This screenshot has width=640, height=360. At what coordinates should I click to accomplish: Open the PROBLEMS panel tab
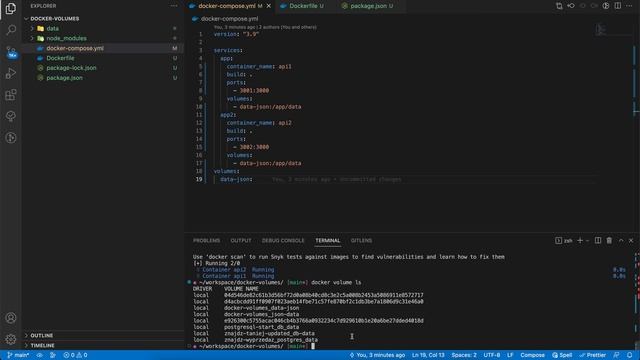click(207, 240)
